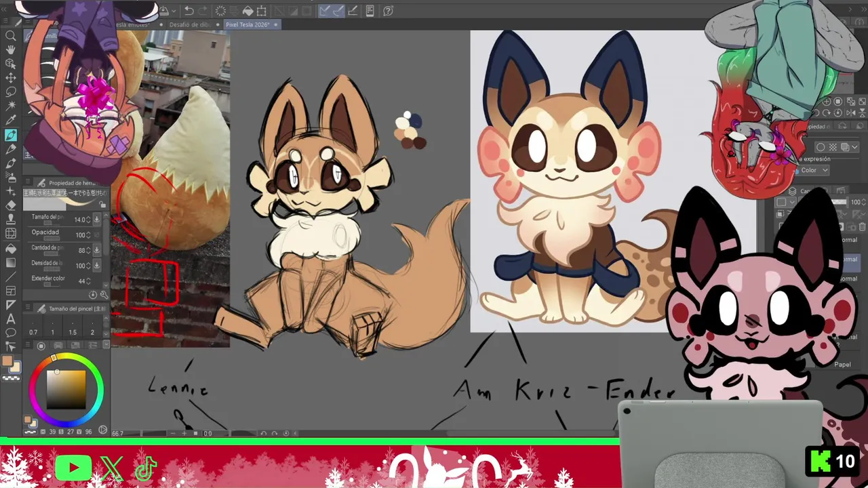Open Clip Studio help question icon

pyautogui.click(x=388, y=11)
